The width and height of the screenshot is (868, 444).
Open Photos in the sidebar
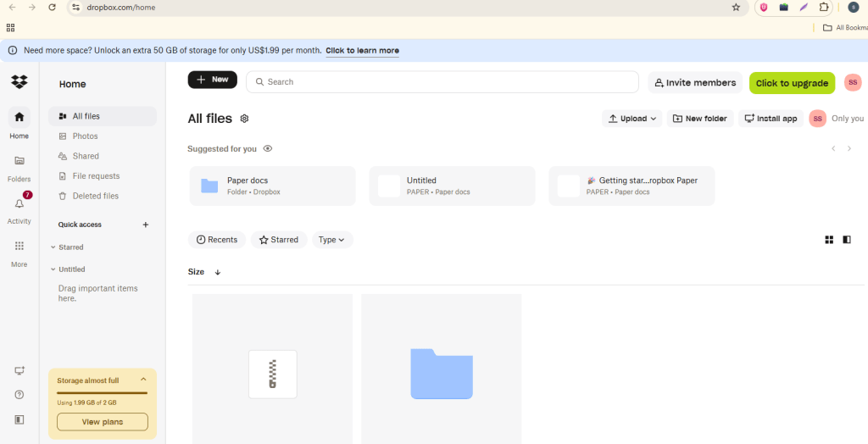point(103,136)
